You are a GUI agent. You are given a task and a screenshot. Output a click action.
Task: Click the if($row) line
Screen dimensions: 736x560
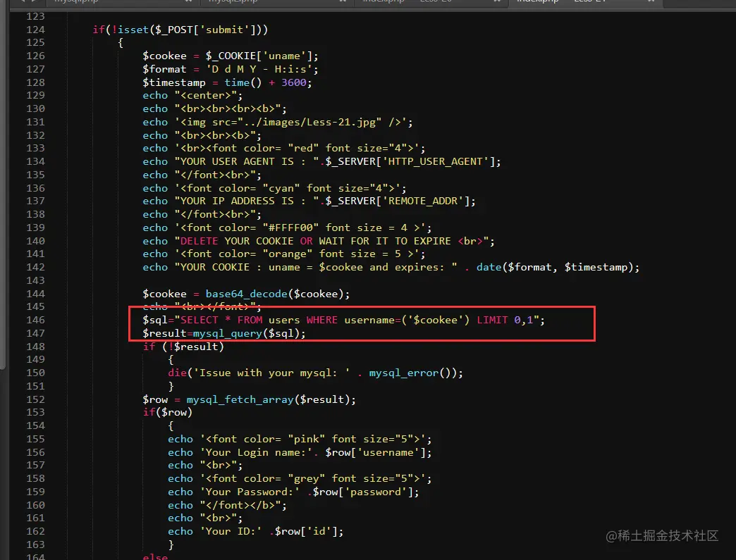[x=168, y=412]
